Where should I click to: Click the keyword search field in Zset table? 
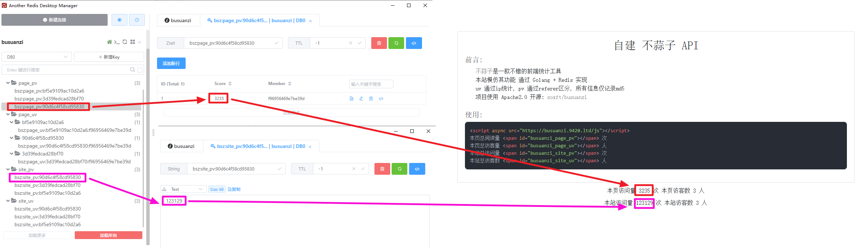[371, 84]
